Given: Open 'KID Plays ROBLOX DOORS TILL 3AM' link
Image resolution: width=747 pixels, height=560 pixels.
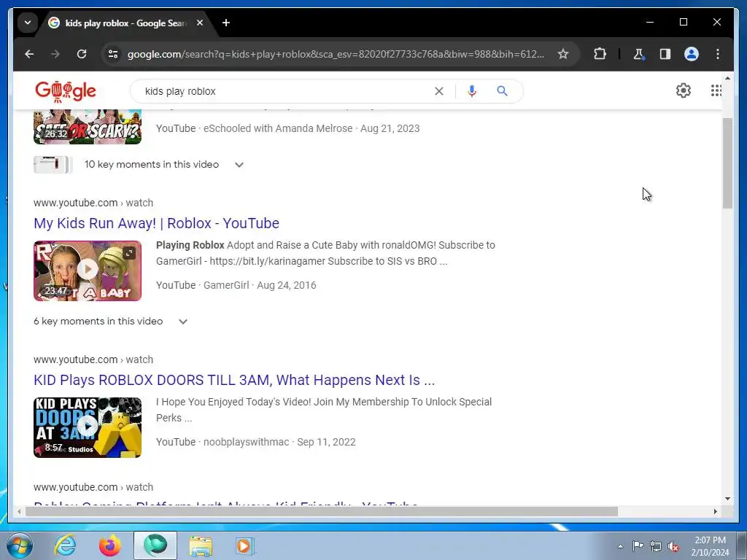Looking at the screenshot, I should pyautogui.click(x=234, y=380).
